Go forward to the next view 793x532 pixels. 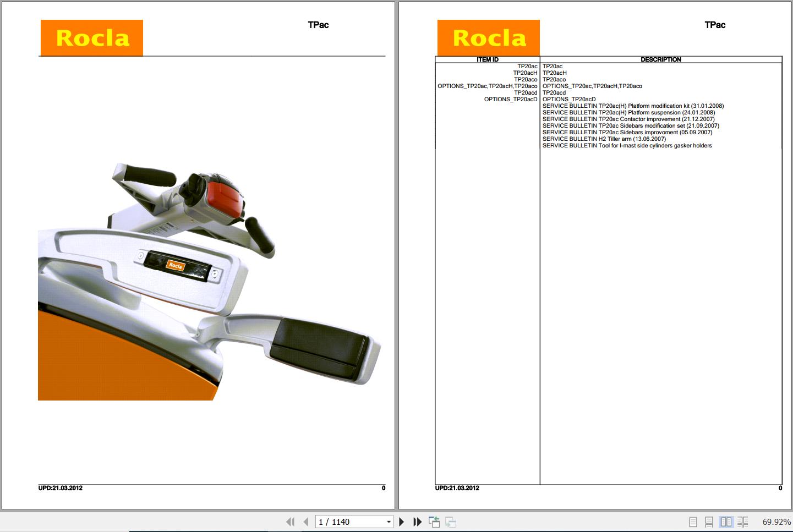click(450, 521)
